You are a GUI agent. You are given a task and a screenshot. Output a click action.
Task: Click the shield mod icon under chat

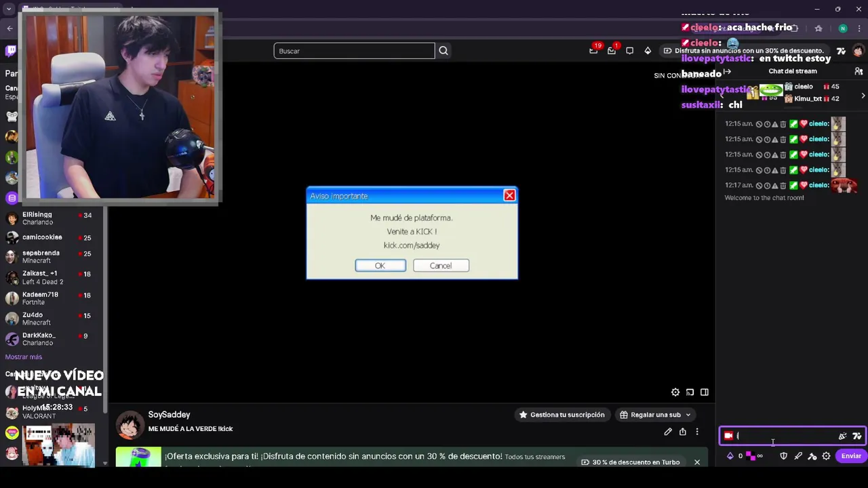click(x=783, y=456)
